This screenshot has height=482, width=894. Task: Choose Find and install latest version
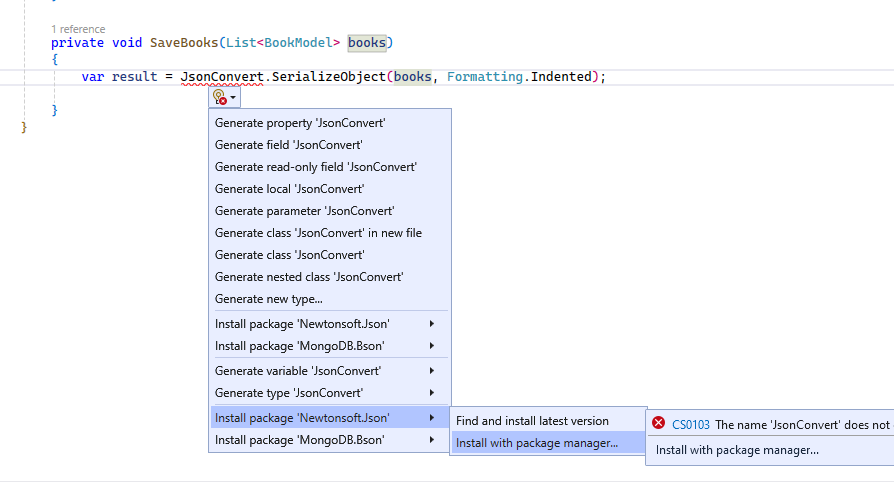[x=532, y=421]
